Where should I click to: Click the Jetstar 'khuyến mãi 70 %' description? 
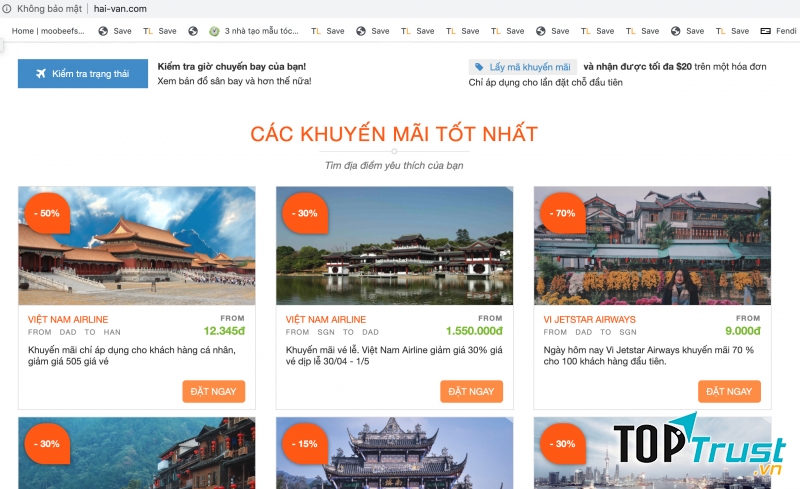(x=648, y=356)
